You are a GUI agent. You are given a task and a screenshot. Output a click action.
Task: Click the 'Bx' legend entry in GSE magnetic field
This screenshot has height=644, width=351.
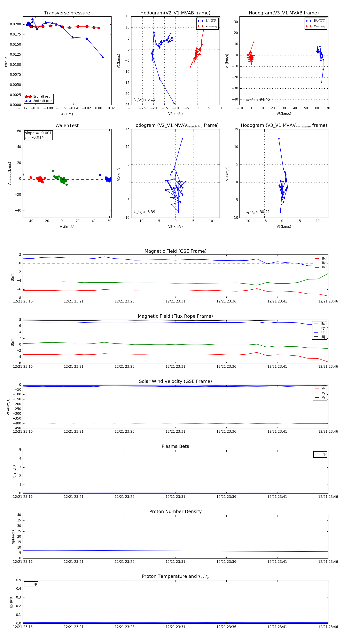coord(320,259)
